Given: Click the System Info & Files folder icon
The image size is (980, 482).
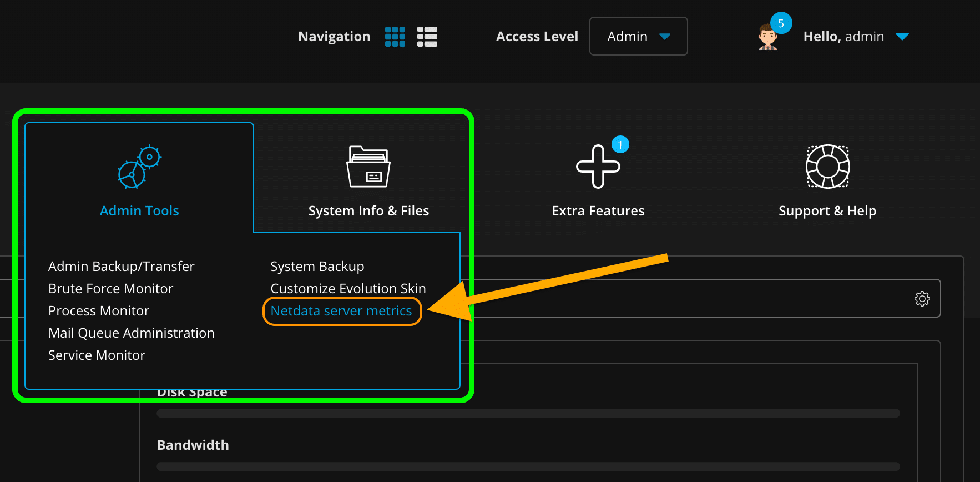Looking at the screenshot, I should pyautogui.click(x=368, y=167).
